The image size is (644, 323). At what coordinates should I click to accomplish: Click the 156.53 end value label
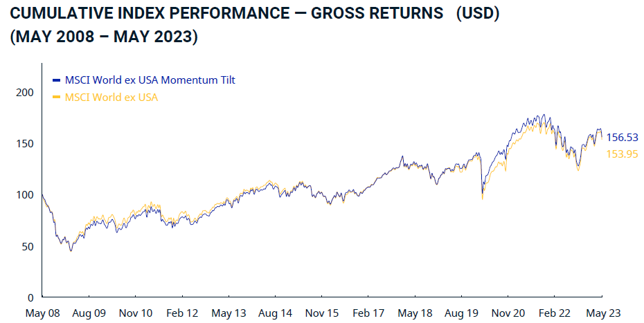(x=621, y=138)
